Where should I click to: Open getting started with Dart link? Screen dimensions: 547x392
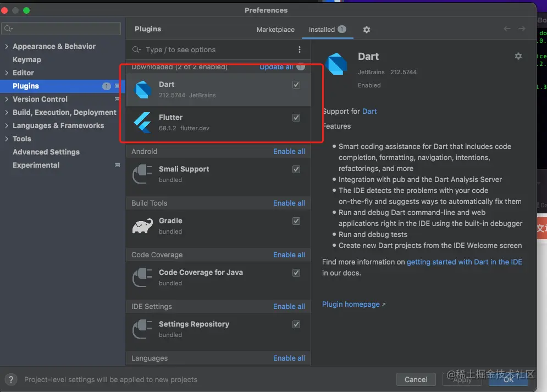465,262
